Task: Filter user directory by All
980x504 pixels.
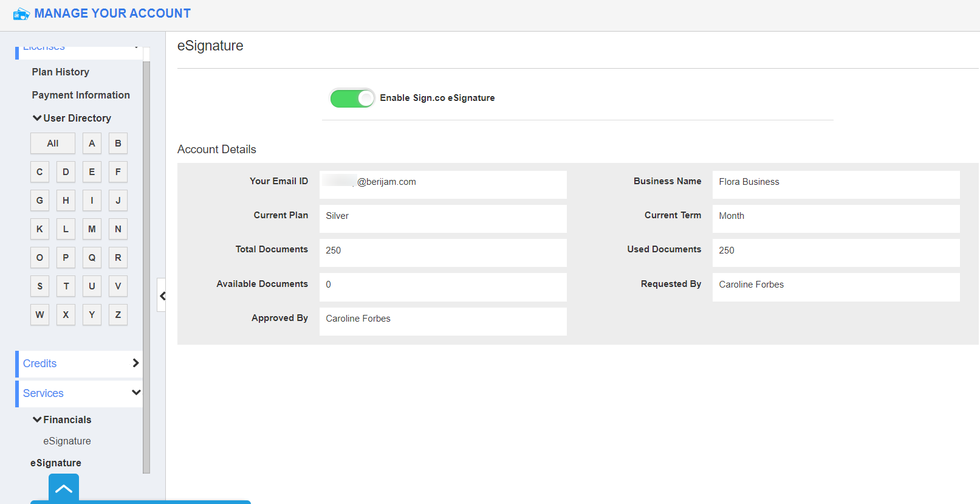Action: (53, 143)
